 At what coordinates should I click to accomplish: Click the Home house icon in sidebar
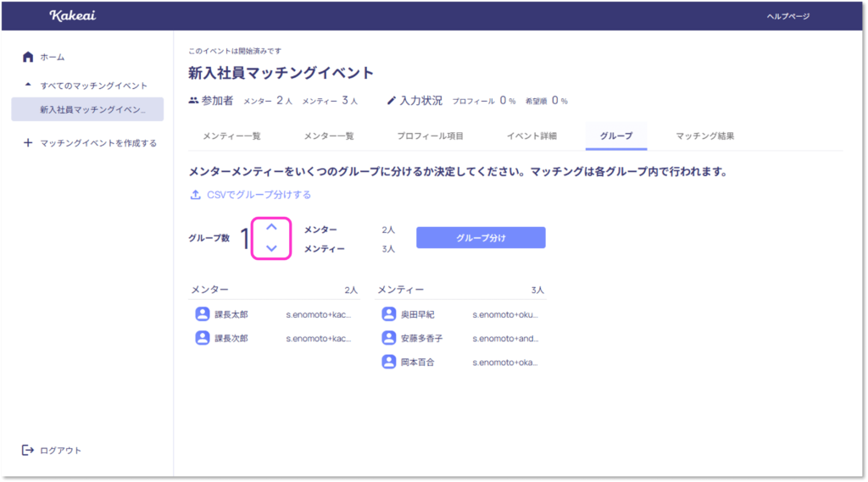(28, 57)
